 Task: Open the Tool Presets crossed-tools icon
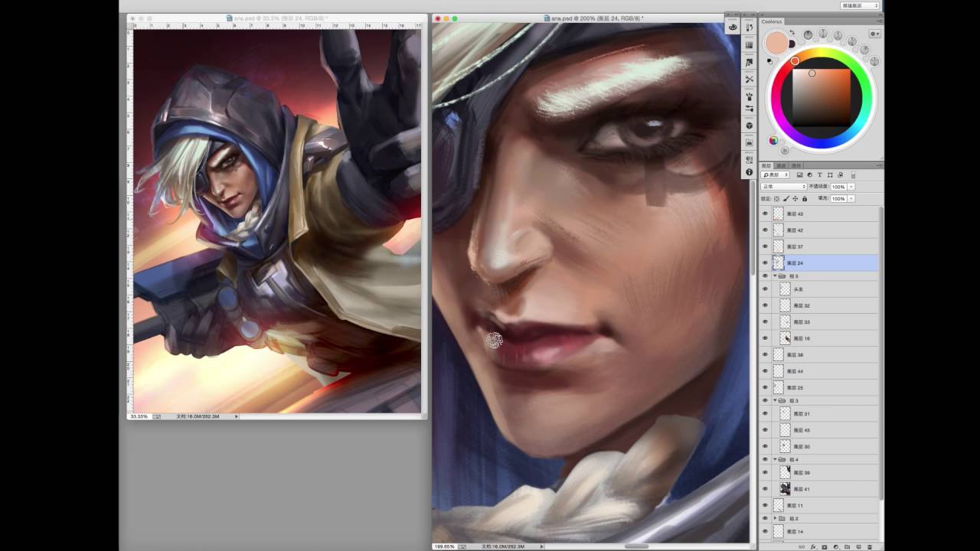(x=749, y=79)
